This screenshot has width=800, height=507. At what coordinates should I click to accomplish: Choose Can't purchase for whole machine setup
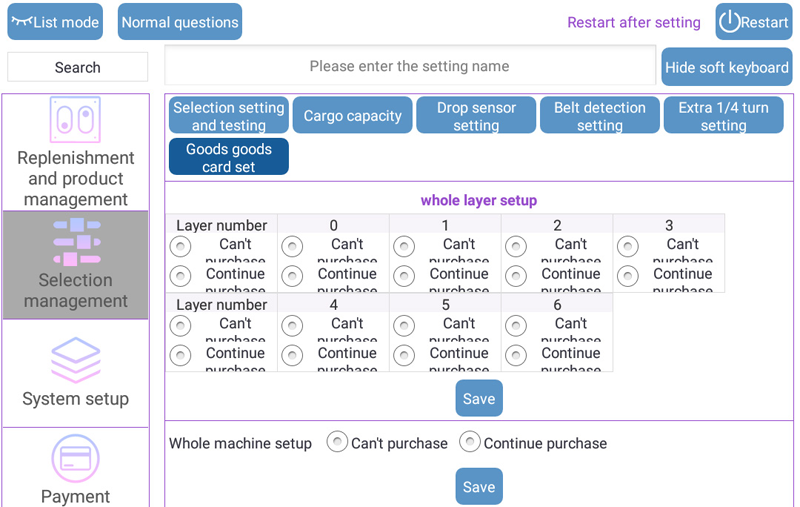click(337, 442)
